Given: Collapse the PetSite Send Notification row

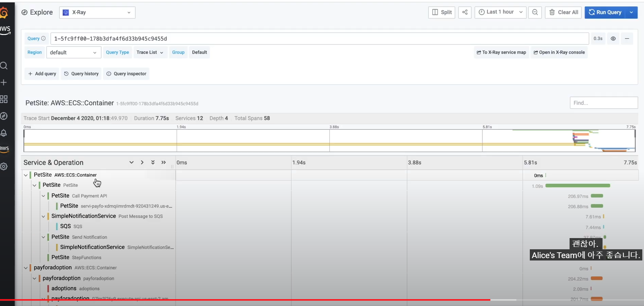Looking at the screenshot, I should tap(43, 237).
